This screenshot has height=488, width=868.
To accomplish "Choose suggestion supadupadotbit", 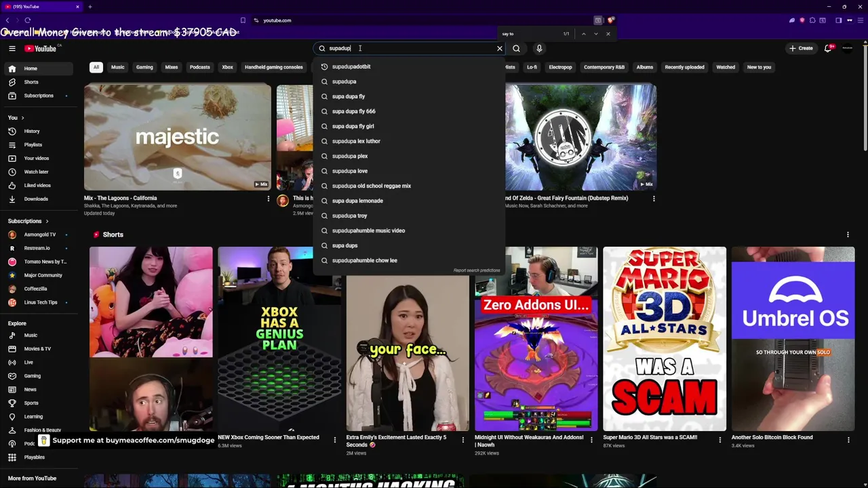I will coord(409,66).
